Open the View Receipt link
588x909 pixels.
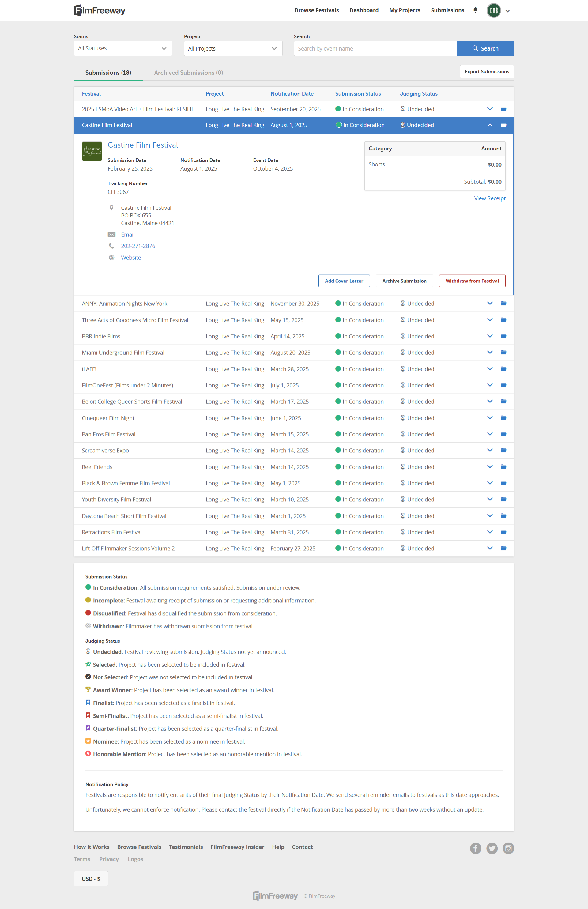point(489,198)
